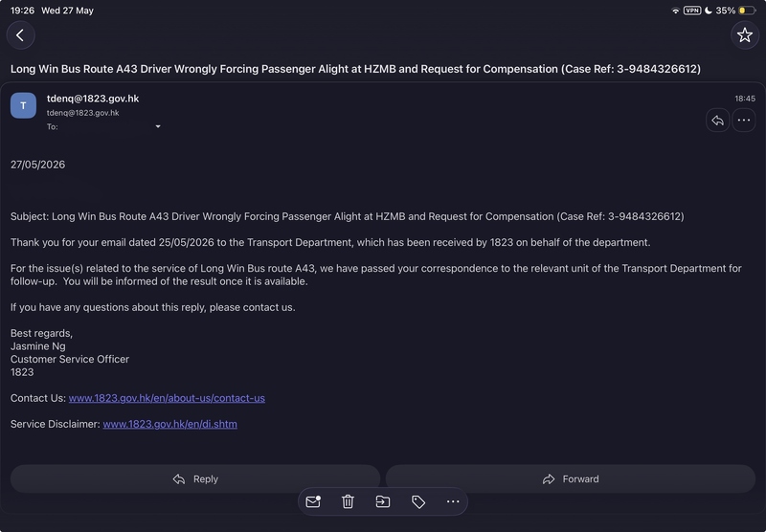Go back using the left chevron button
This screenshot has height=532, width=766.
[20, 35]
